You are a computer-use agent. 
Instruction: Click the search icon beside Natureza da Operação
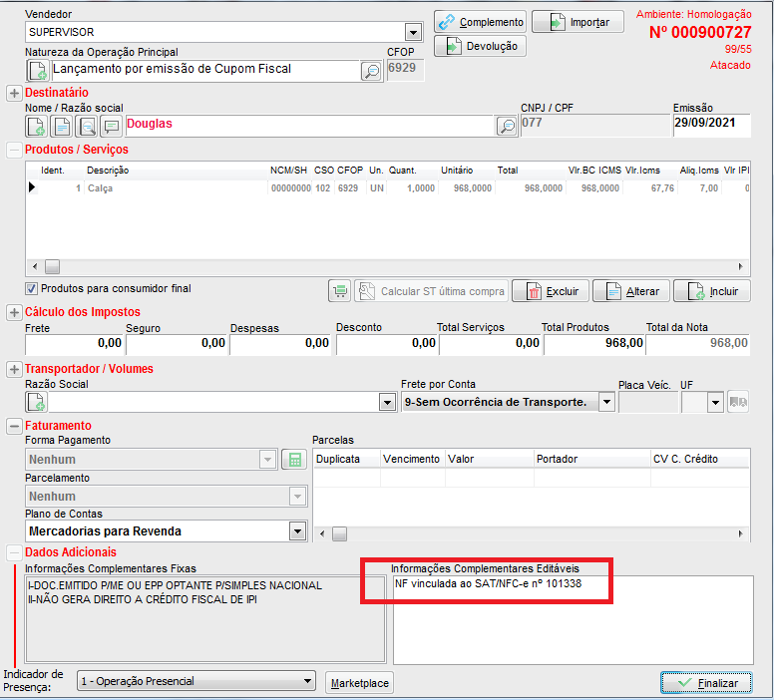pyautogui.click(x=371, y=71)
